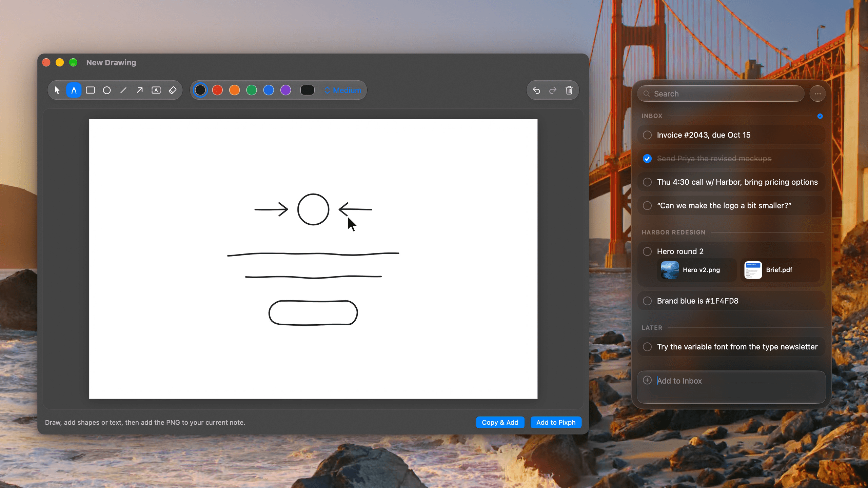Pick the arrow line tool

[x=140, y=90]
